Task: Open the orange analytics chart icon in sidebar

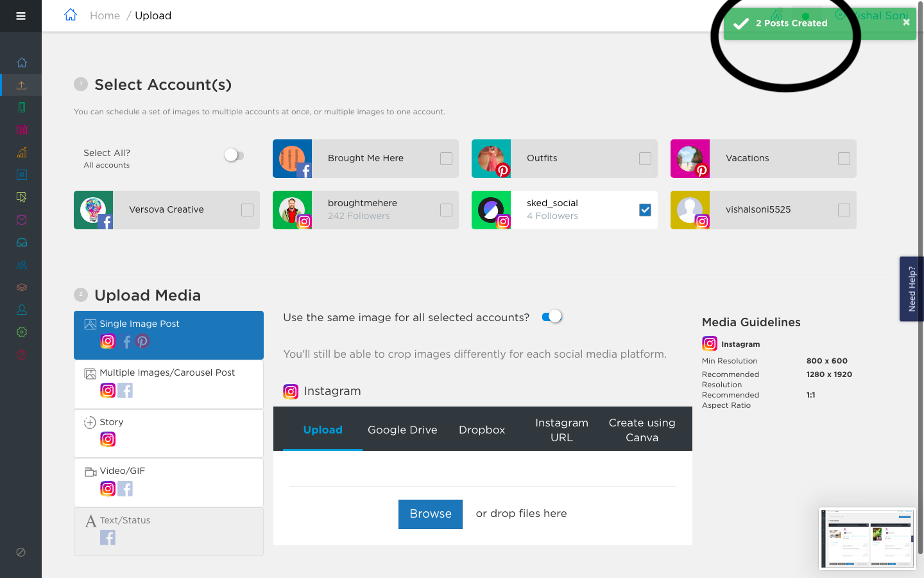Action: click(x=22, y=152)
